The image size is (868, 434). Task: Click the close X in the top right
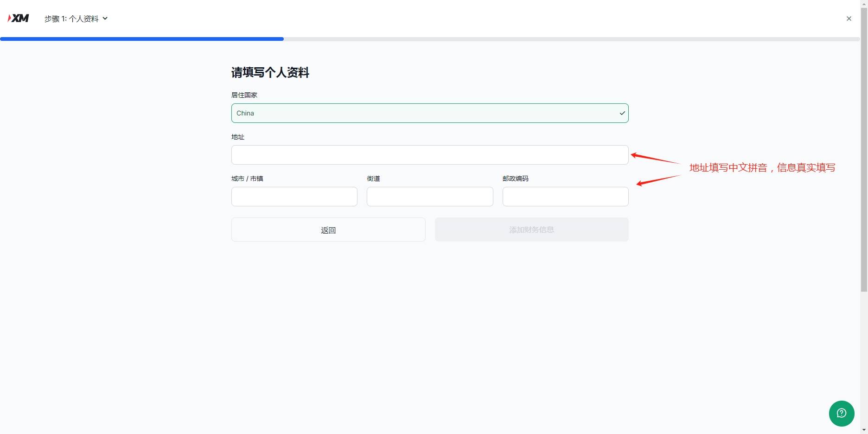coord(849,19)
